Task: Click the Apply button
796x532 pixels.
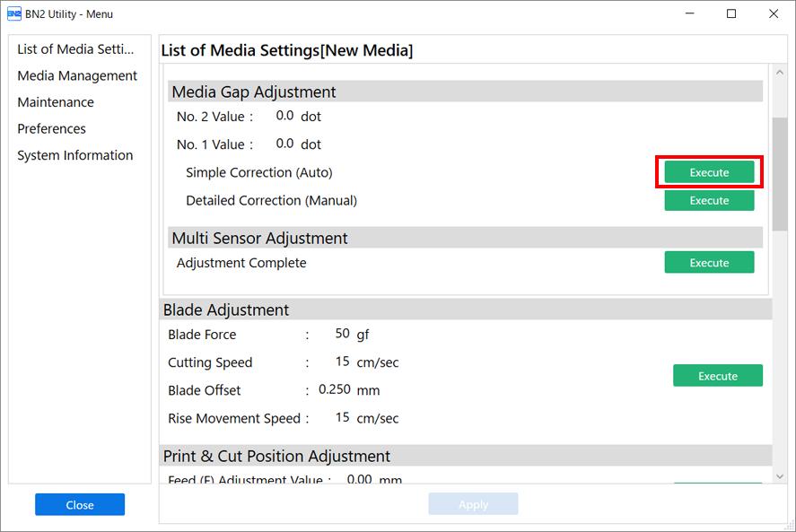Action: pyautogui.click(x=473, y=504)
